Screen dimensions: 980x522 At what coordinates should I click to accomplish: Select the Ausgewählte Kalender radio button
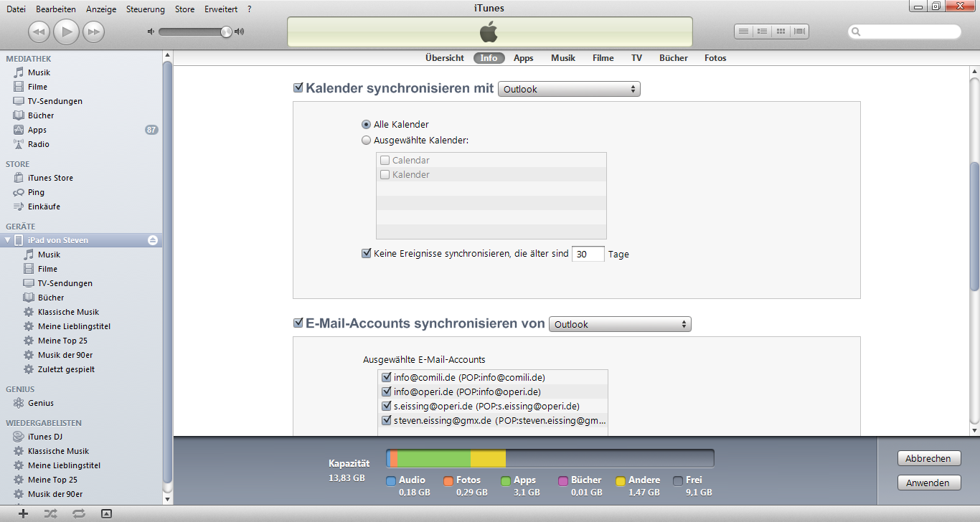367,141
